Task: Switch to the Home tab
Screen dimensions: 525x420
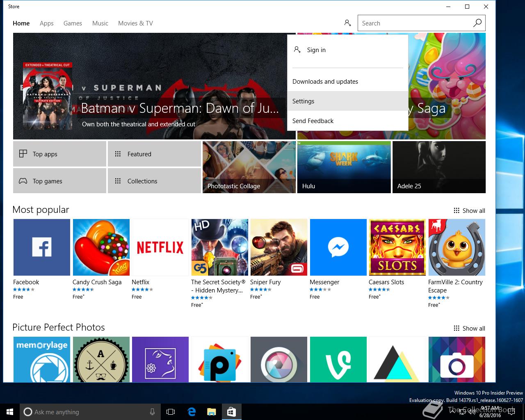Action: pos(21,23)
